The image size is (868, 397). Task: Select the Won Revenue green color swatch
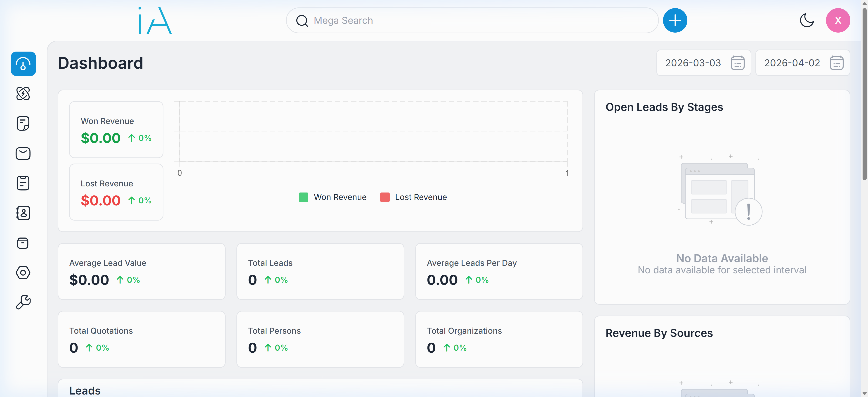[x=303, y=197]
